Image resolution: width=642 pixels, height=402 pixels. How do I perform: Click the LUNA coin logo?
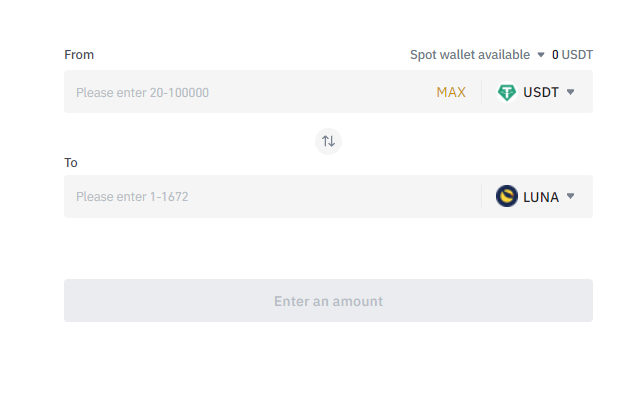pos(506,196)
